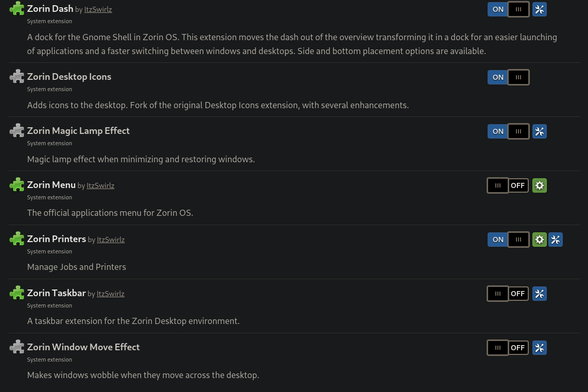
Task: Click the Zorin Desktop Icons puzzle icon
Action: click(17, 77)
